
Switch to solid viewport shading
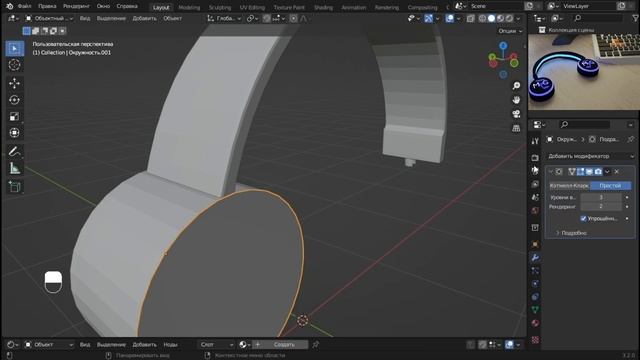(491, 18)
